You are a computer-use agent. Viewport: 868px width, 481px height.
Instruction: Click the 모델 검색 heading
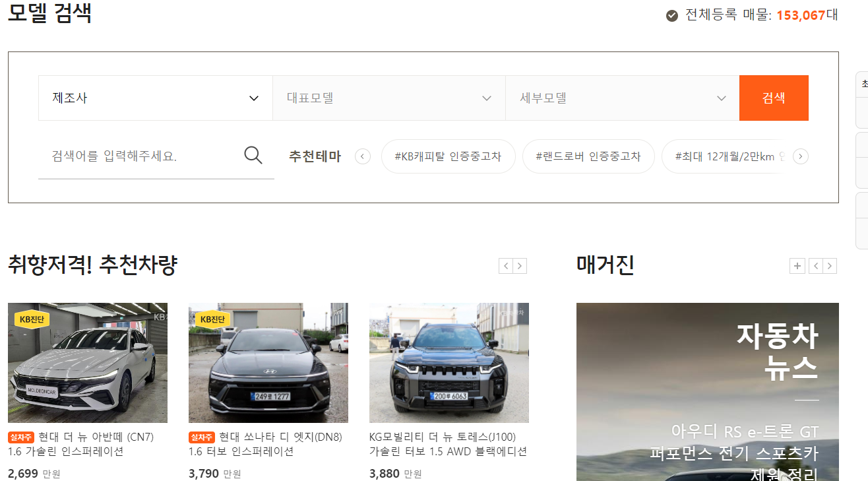click(x=49, y=13)
